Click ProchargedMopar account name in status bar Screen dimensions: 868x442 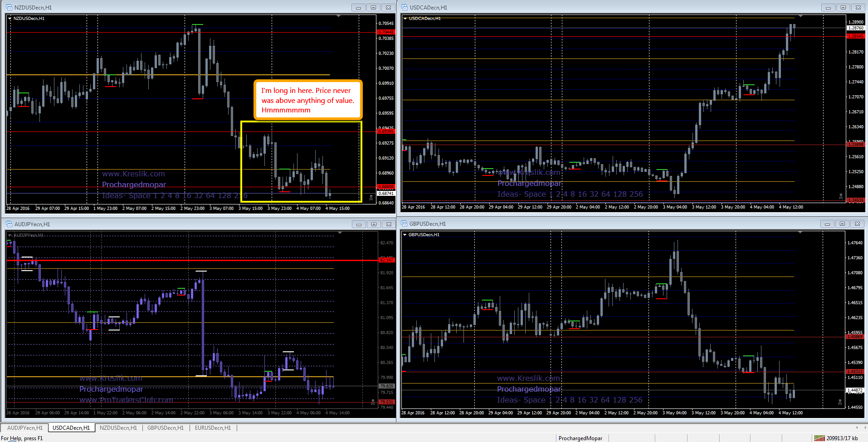(581, 438)
